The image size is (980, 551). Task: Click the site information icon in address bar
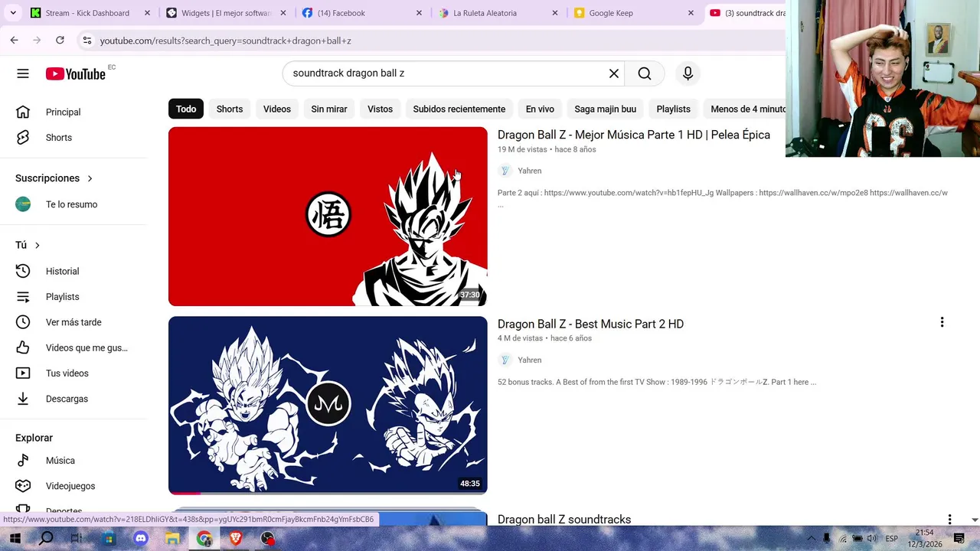(87, 41)
